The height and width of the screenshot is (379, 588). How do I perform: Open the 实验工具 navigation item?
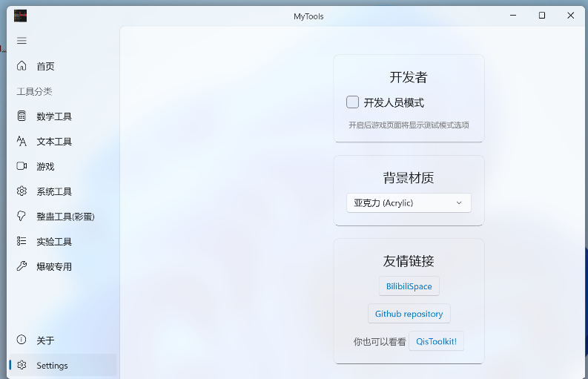tap(63, 242)
